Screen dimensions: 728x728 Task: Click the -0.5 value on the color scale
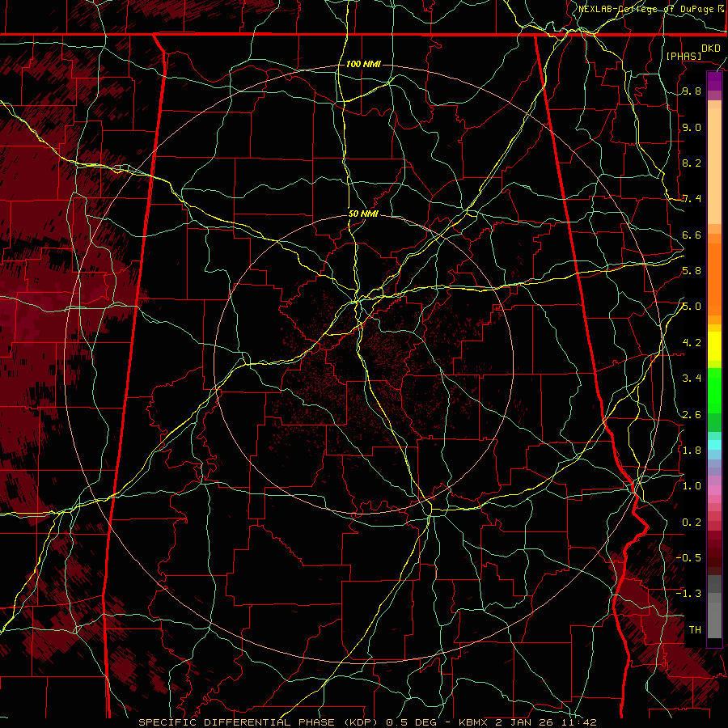point(688,557)
